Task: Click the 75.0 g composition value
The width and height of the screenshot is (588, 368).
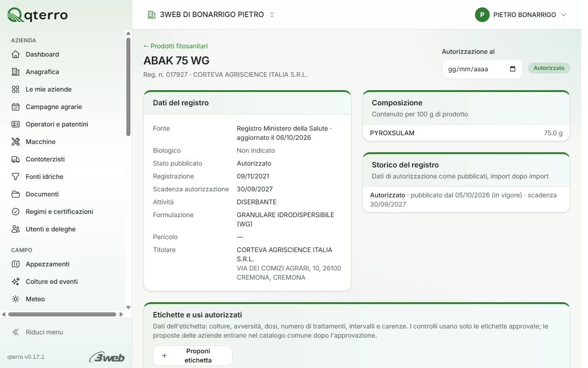Action: (x=553, y=133)
